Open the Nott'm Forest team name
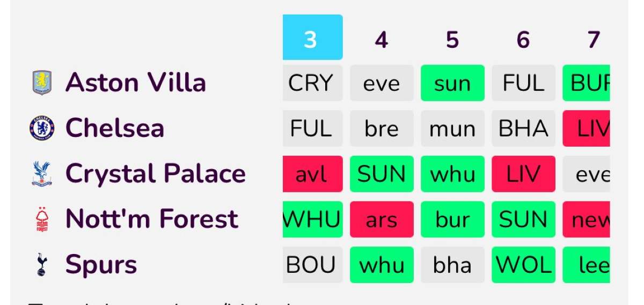This screenshot has height=305, width=644. (151, 219)
